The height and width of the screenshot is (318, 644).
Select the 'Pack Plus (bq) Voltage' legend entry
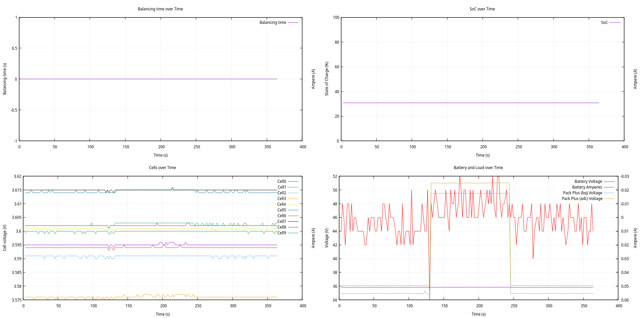(588, 193)
